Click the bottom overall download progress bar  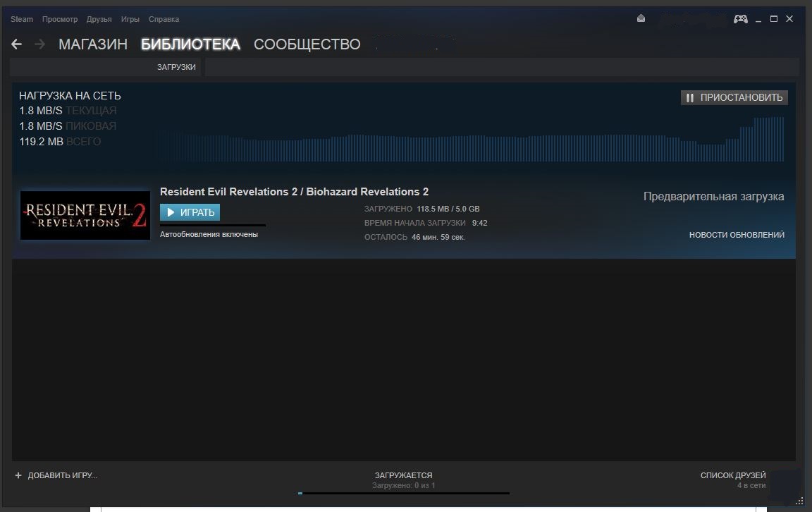[x=404, y=494]
